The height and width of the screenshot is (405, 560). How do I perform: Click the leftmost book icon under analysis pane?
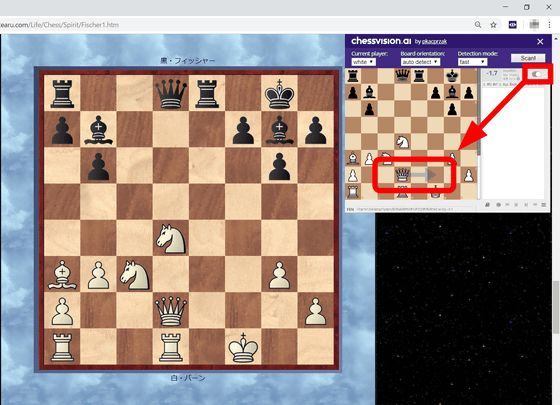[x=487, y=205]
